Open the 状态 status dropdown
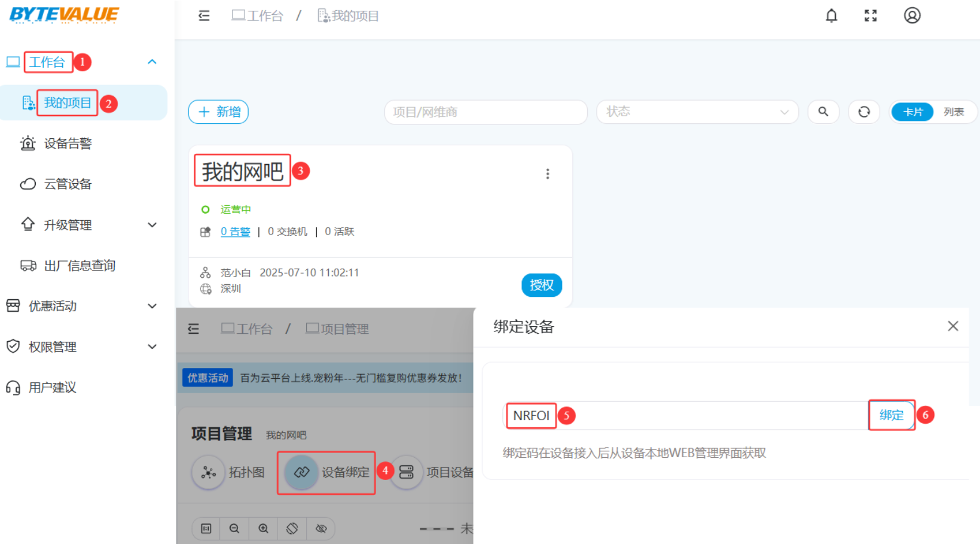The image size is (980, 544). pos(697,112)
